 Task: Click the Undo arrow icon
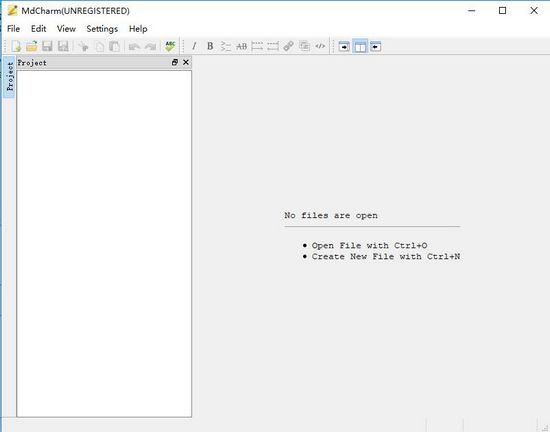[134, 46]
